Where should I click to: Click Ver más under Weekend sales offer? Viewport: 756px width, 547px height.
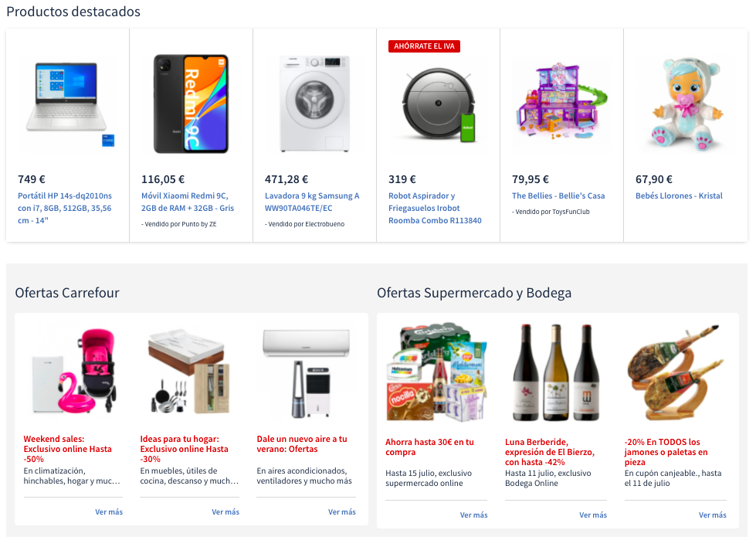coord(109,511)
